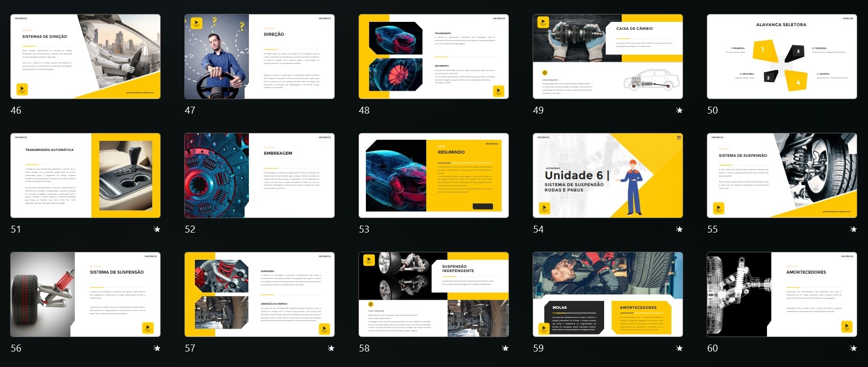Click the slide number 52 label
Screen dimensions: 868x367
coord(190,229)
